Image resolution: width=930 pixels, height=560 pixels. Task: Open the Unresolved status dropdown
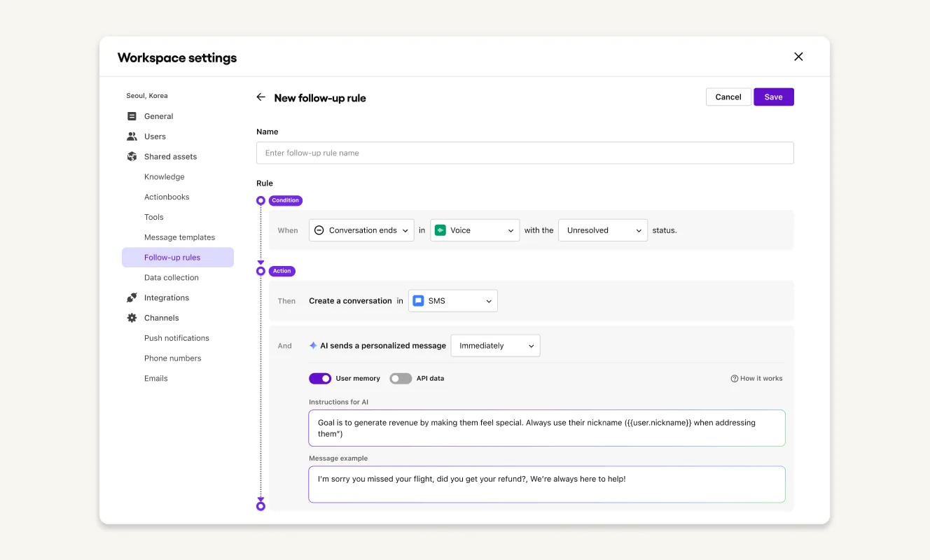pyautogui.click(x=602, y=230)
